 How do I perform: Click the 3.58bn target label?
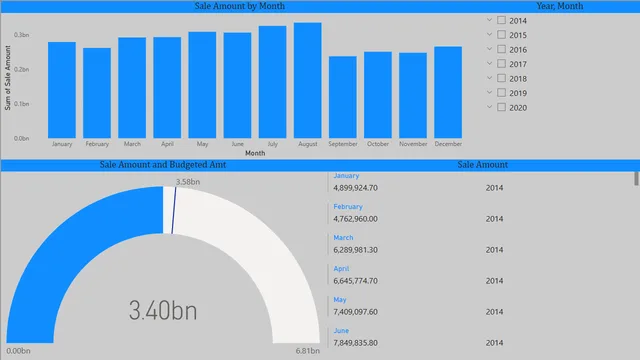[x=188, y=182]
